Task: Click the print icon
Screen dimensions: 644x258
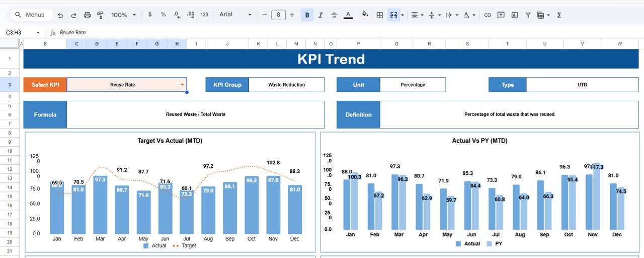Action: (x=87, y=15)
